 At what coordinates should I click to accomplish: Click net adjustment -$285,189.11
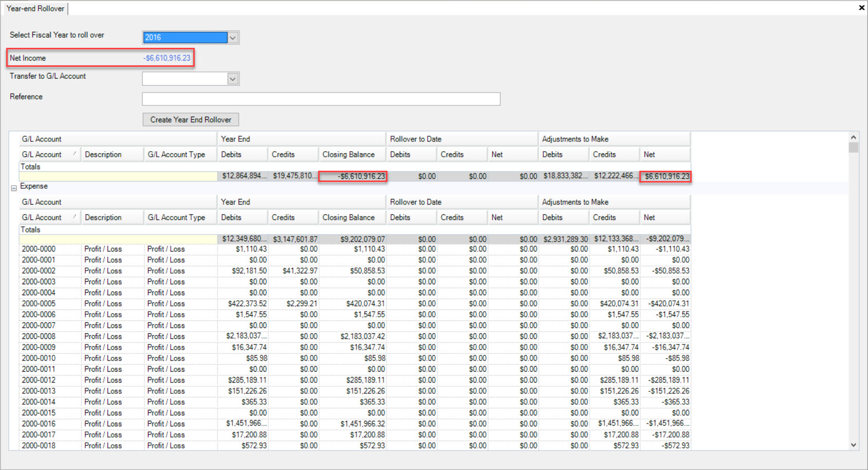click(669, 380)
